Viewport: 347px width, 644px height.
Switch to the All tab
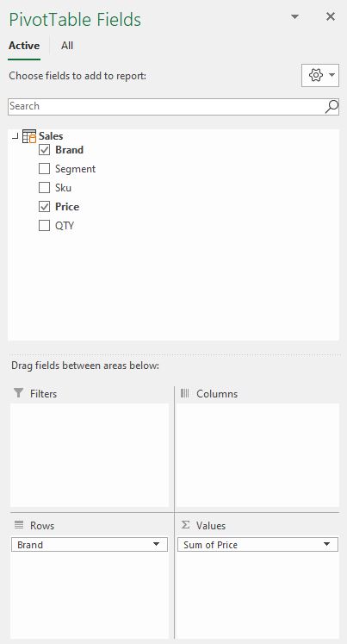(x=67, y=45)
